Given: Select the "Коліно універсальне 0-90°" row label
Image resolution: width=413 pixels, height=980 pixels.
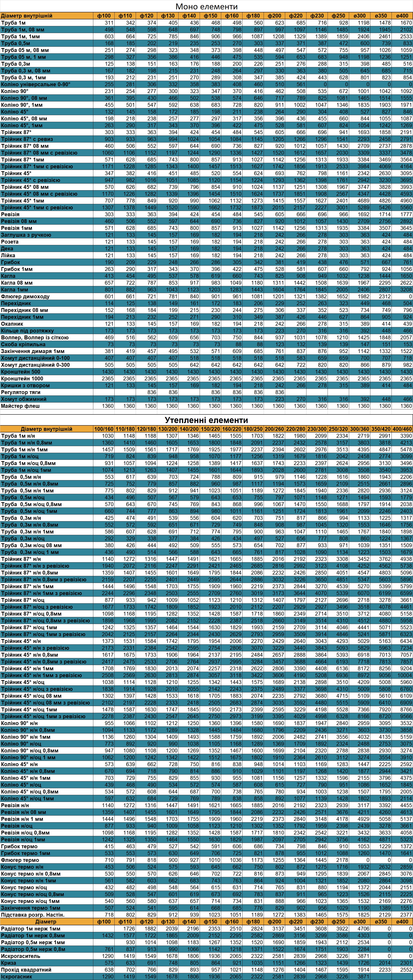Looking at the screenshot, I should pos(36,84).
